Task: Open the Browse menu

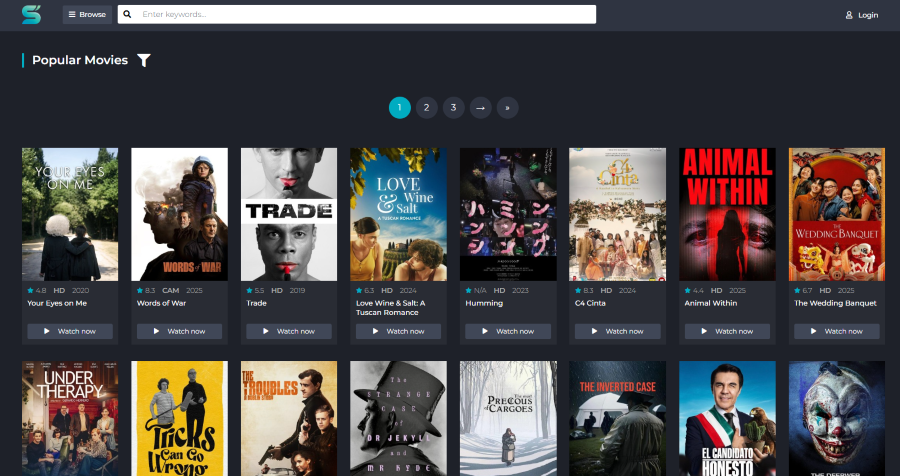Action: coord(87,14)
